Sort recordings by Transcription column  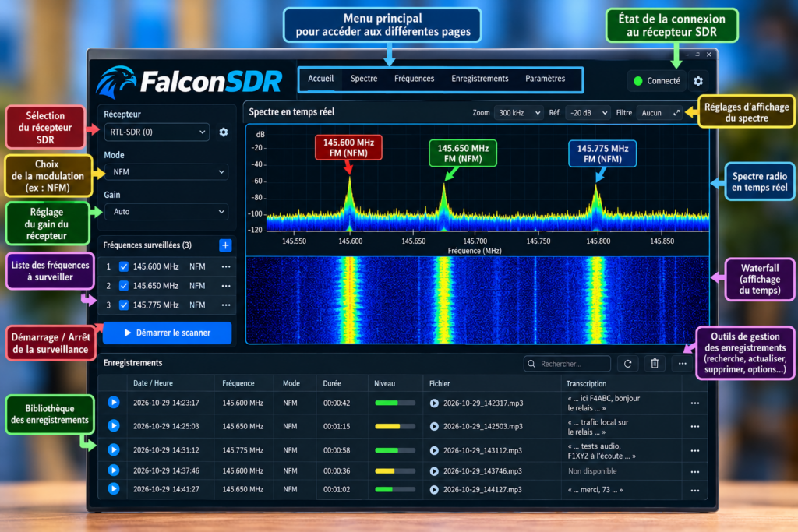coord(586,384)
